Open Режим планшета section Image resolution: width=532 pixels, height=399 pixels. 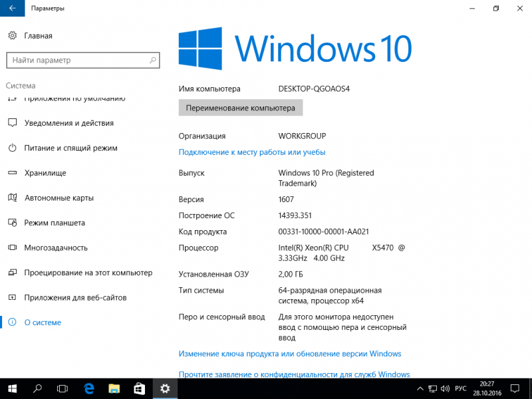55,223
